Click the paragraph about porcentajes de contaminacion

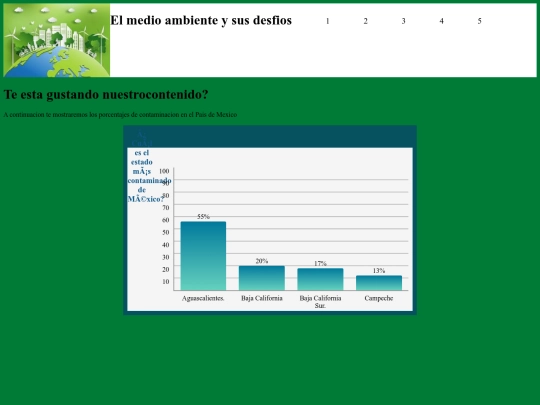120,115
